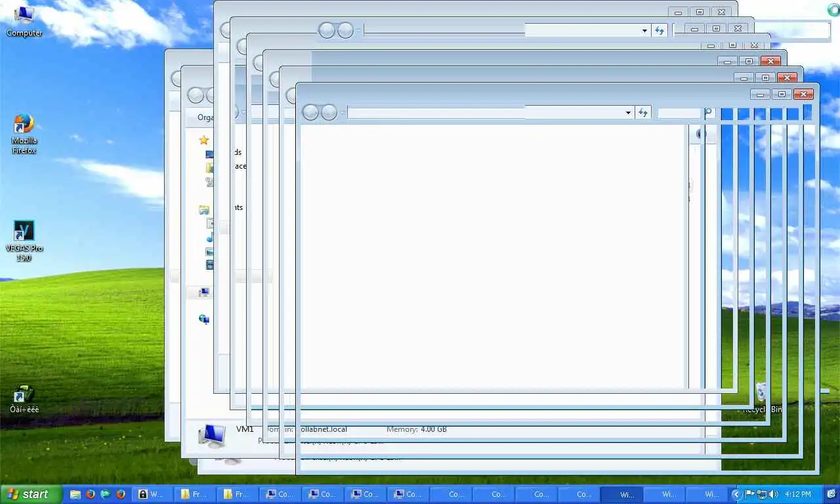Click the rightmost tray icon beside the clock
Screen dimensions: 840x504
click(831, 494)
